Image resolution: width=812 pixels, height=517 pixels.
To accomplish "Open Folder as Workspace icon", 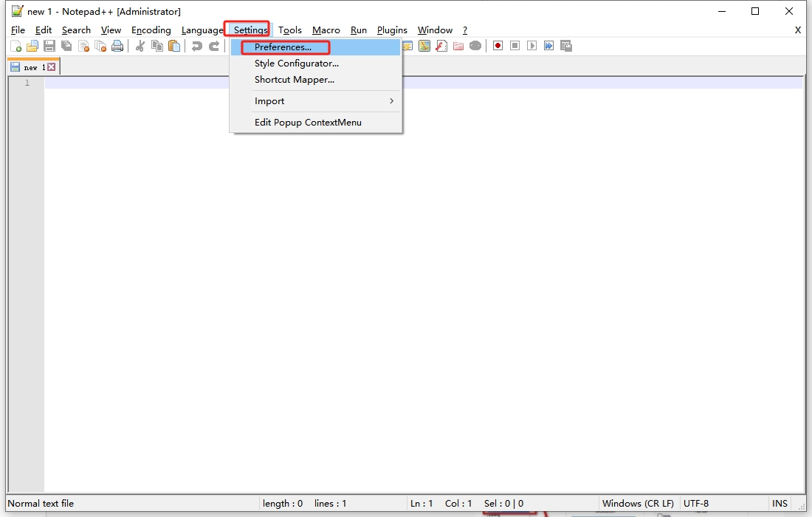I will [458, 46].
